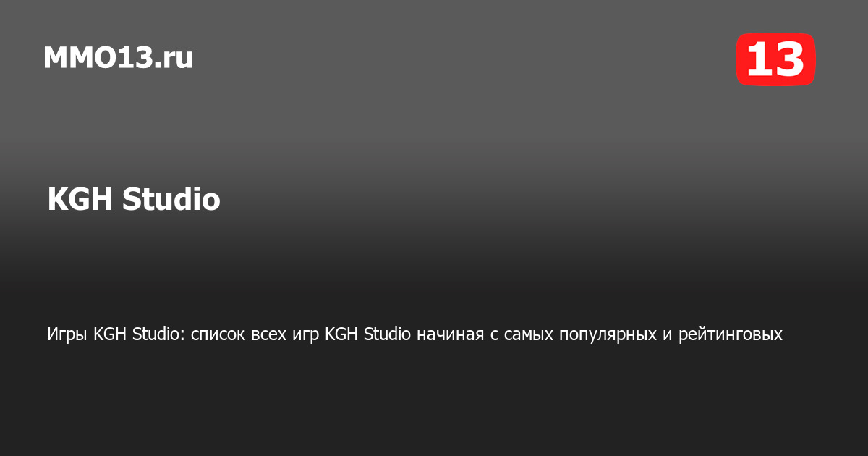Click the word "Игры" in the description
The height and width of the screenshot is (456, 868).
point(68,335)
